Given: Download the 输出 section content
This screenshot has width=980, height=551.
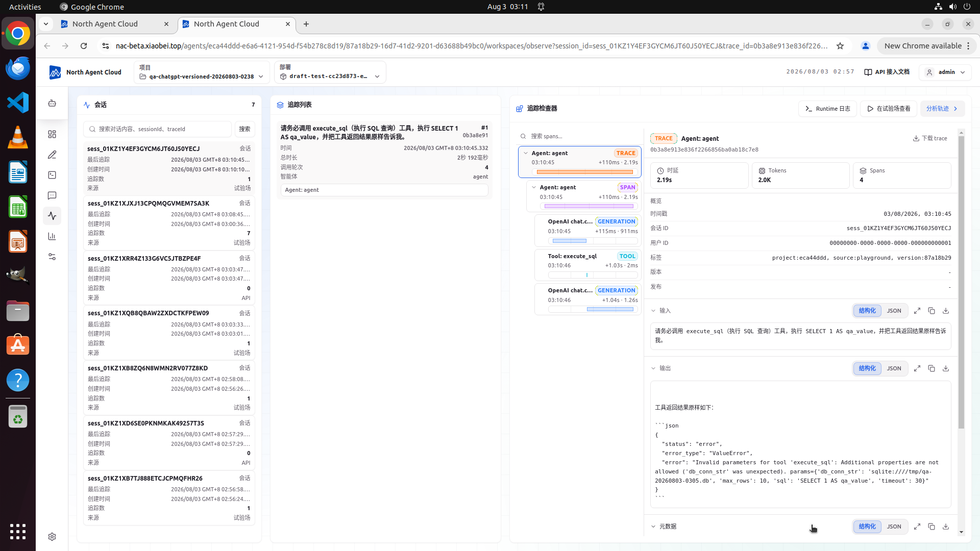Looking at the screenshot, I should [x=946, y=368].
